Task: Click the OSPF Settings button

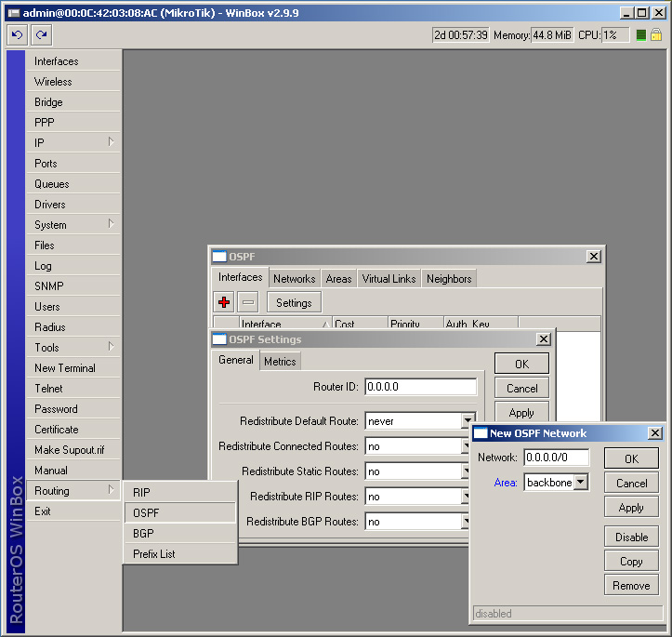Action: [x=294, y=302]
